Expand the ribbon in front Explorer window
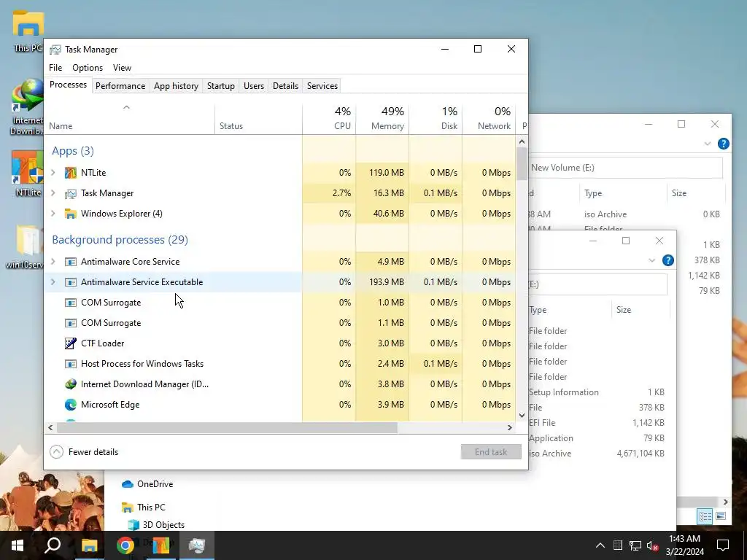Image resolution: width=747 pixels, height=560 pixels. (651, 260)
